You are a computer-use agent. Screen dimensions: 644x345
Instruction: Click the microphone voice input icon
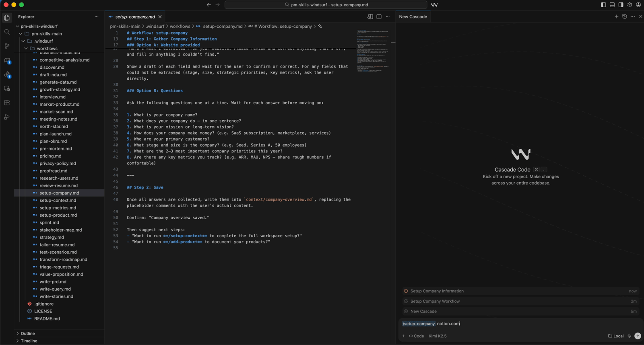point(629,336)
